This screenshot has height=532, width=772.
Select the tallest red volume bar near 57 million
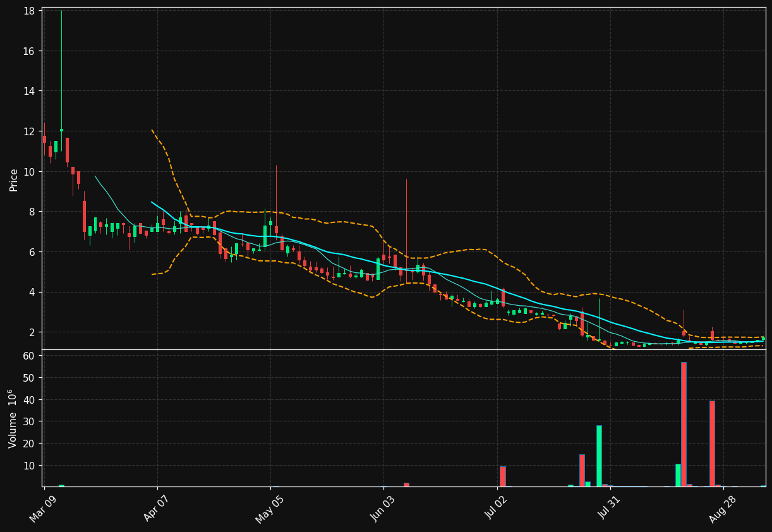(684, 424)
